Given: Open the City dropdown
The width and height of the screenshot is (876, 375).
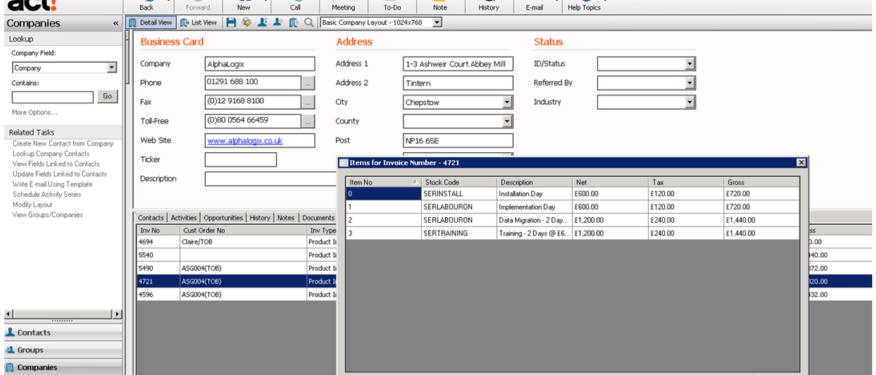Looking at the screenshot, I should coord(507,102).
